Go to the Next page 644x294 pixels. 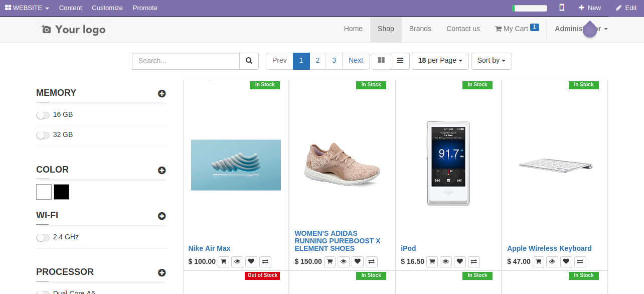pyautogui.click(x=356, y=61)
